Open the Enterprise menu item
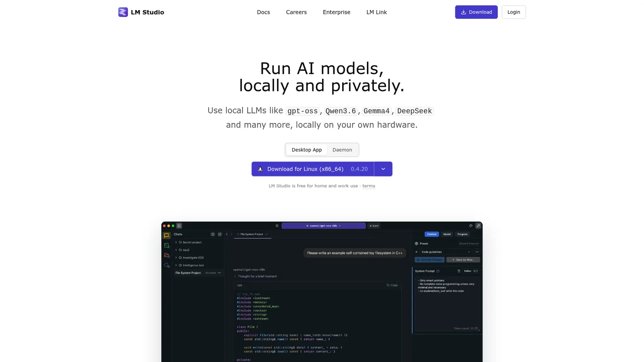 pos(337,12)
